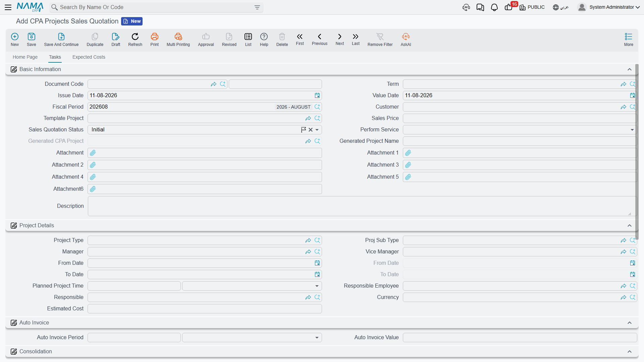Viewport: 644px width, 362px height.
Task: Click the Description text area
Action: (x=362, y=206)
